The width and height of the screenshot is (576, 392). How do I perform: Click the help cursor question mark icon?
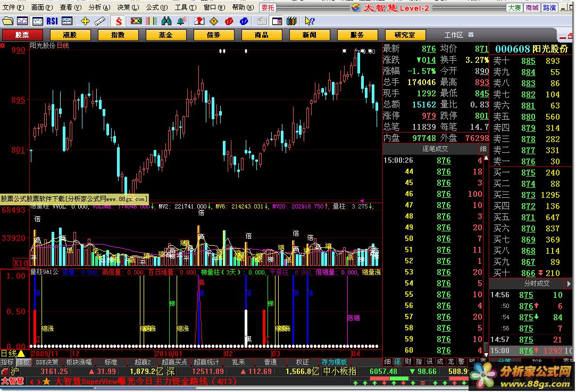point(310,21)
